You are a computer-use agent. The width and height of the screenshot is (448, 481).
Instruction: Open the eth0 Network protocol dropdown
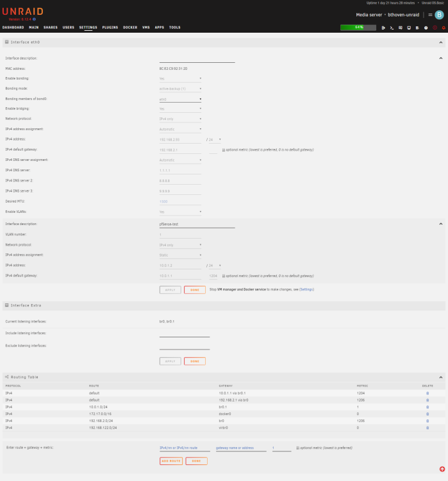click(x=180, y=119)
